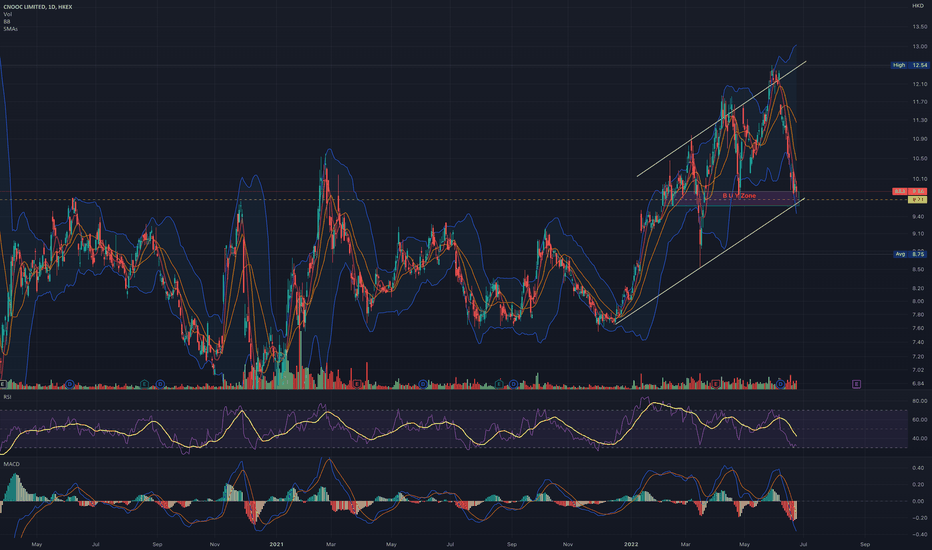The height and width of the screenshot is (550, 932).
Task: Click the Avg 8.75 price label
Action: [909, 254]
